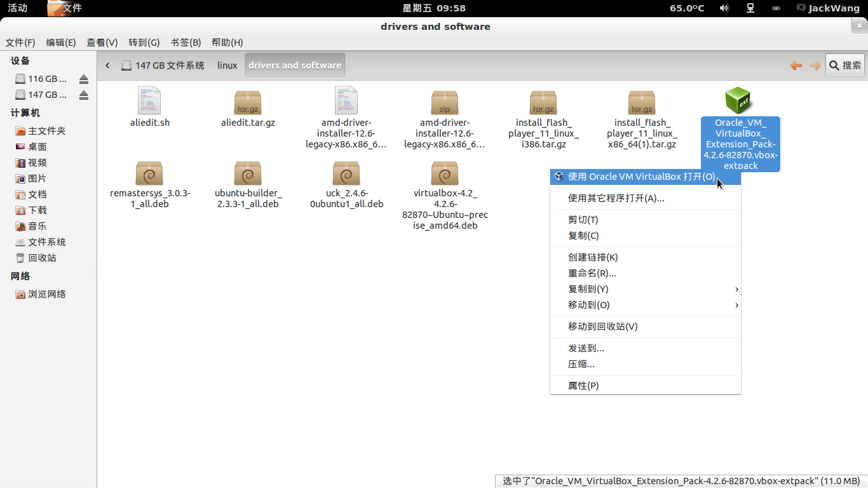Choose 复制(C) from context menu
This screenshot has height=488, width=868.
click(x=646, y=236)
